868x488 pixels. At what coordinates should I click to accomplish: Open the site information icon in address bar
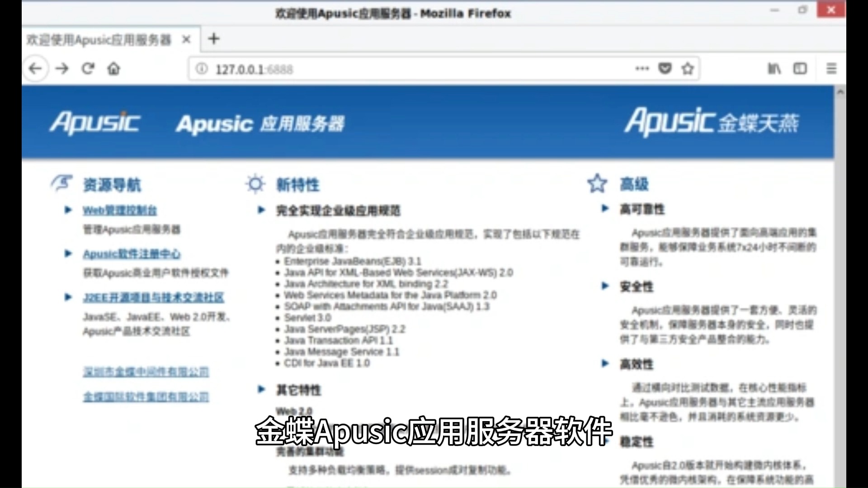[202, 69]
